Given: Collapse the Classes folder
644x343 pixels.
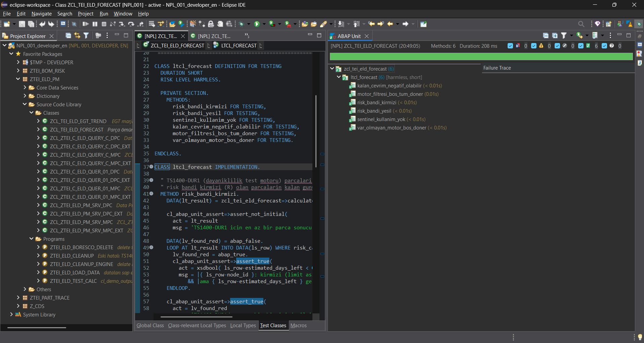Looking at the screenshot, I should (x=32, y=113).
